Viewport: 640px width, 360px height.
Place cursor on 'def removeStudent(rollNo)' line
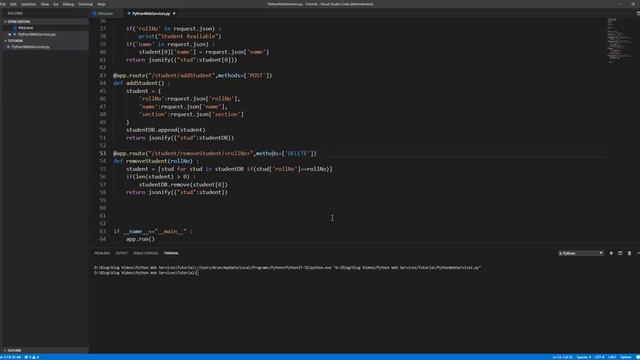pyautogui.click(x=156, y=161)
